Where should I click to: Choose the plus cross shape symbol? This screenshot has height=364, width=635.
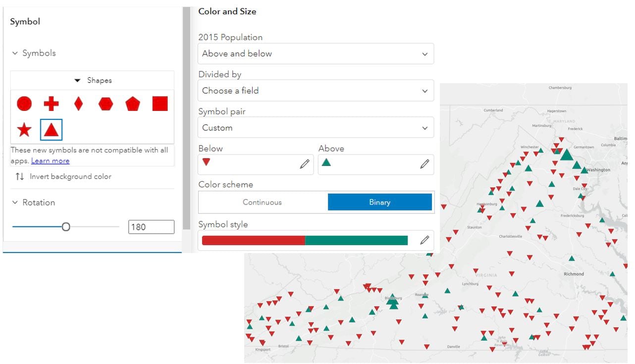point(51,104)
